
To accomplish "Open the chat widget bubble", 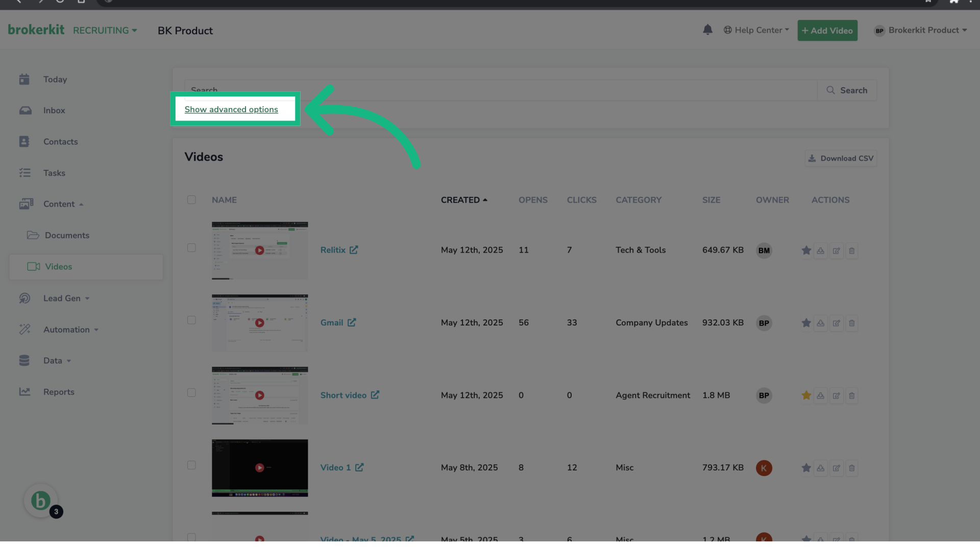I will (x=41, y=500).
